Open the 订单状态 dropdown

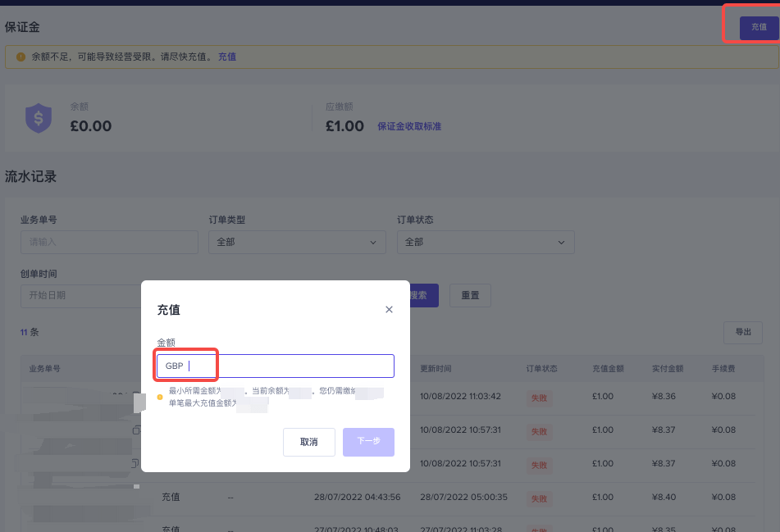[x=486, y=242]
